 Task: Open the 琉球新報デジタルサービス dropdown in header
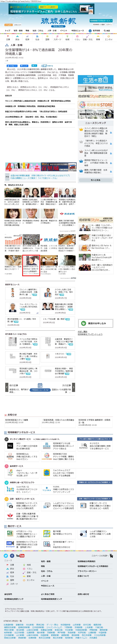point(101,21)
